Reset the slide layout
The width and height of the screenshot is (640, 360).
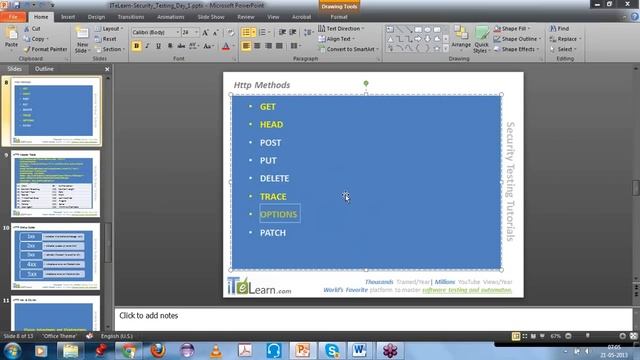coord(106,39)
